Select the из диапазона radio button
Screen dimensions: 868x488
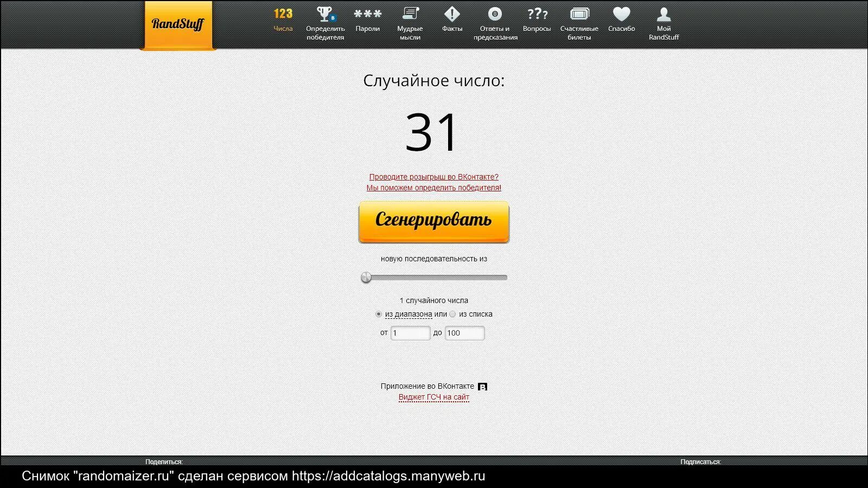coord(379,314)
